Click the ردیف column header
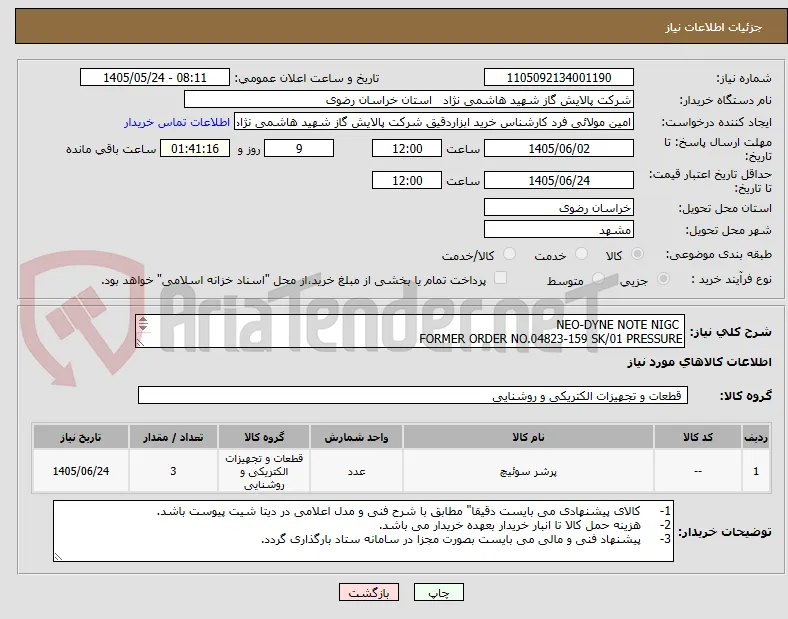Viewport: 788px width, 619px height. click(x=756, y=437)
